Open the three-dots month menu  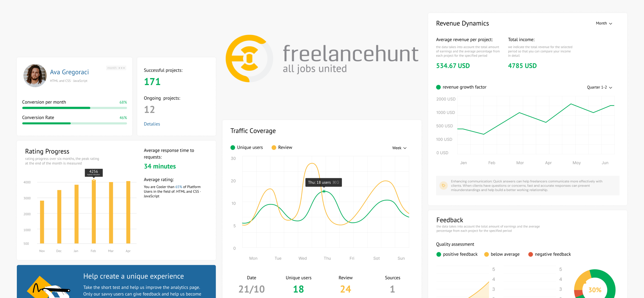(x=121, y=68)
